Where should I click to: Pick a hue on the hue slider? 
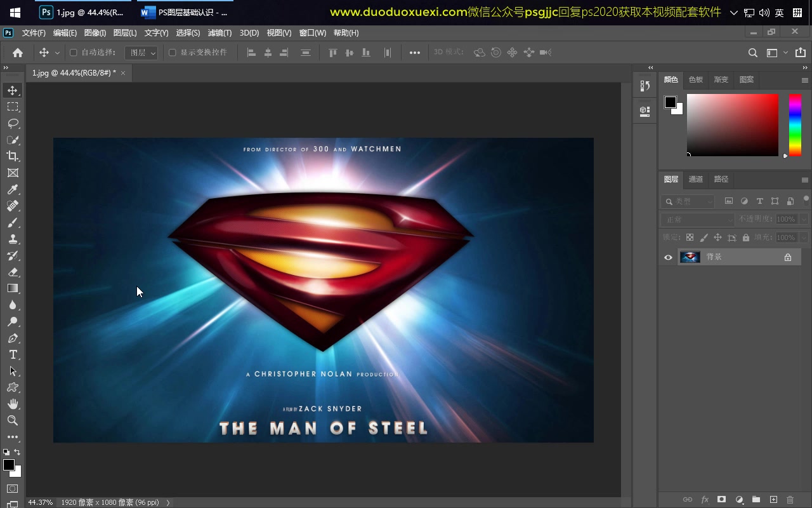pyautogui.click(x=795, y=125)
